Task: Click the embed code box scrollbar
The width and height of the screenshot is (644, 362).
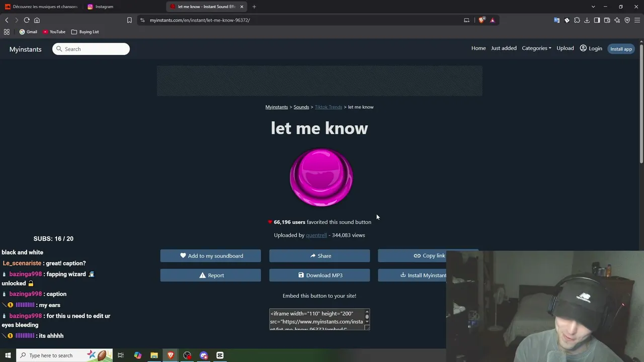Action: (x=367, y=317)
